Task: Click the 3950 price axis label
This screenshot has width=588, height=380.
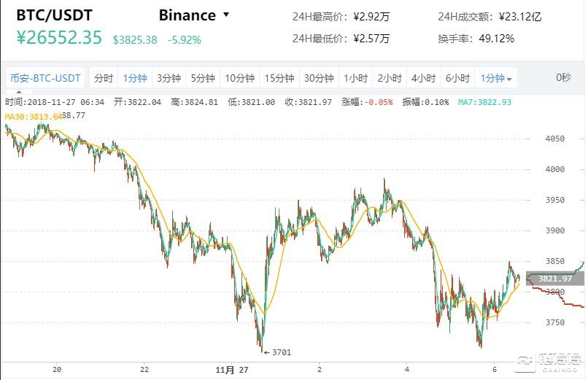Action: [555, 200]
